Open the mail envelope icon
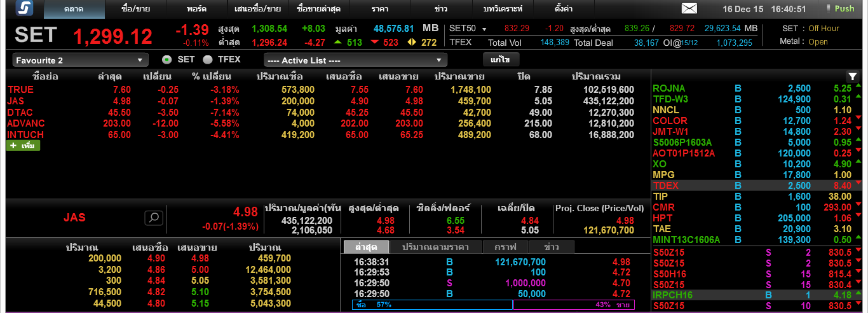The image size is (868, 313). (x=689, y=8)
